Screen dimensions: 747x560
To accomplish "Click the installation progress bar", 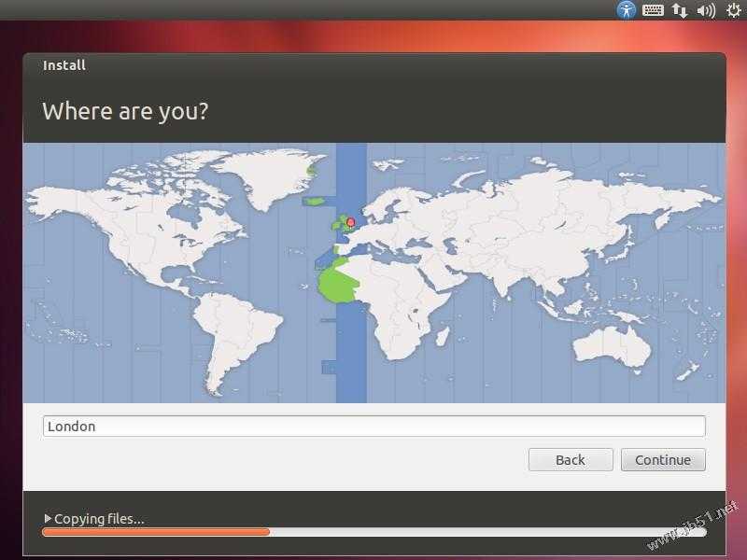I will (x=374, y=532).
